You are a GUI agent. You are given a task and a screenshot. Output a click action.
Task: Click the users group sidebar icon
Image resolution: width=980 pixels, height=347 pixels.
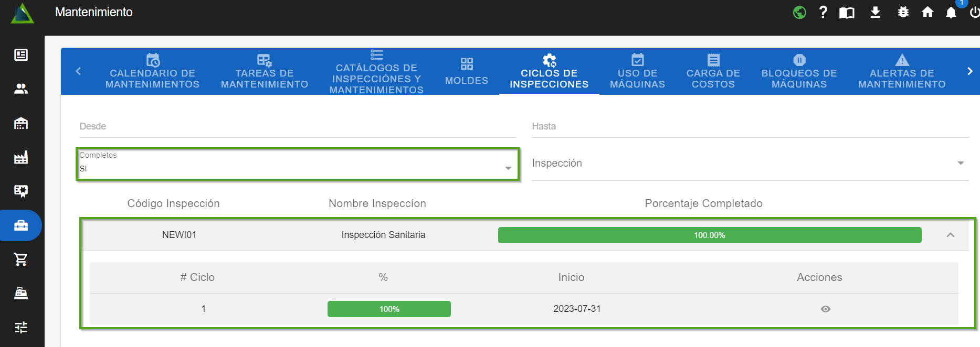pyautogui.click(x=21, y=89)
